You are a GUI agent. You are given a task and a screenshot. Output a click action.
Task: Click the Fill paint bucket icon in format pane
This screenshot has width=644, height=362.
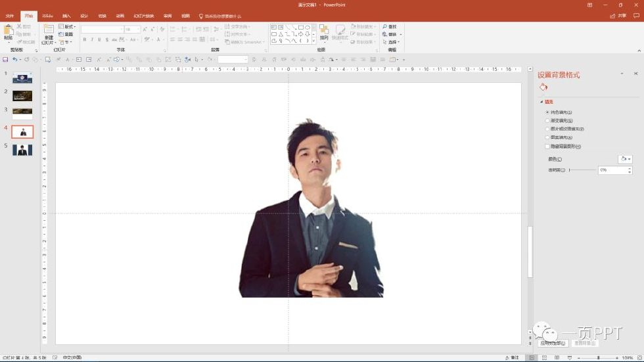(543, 87)
